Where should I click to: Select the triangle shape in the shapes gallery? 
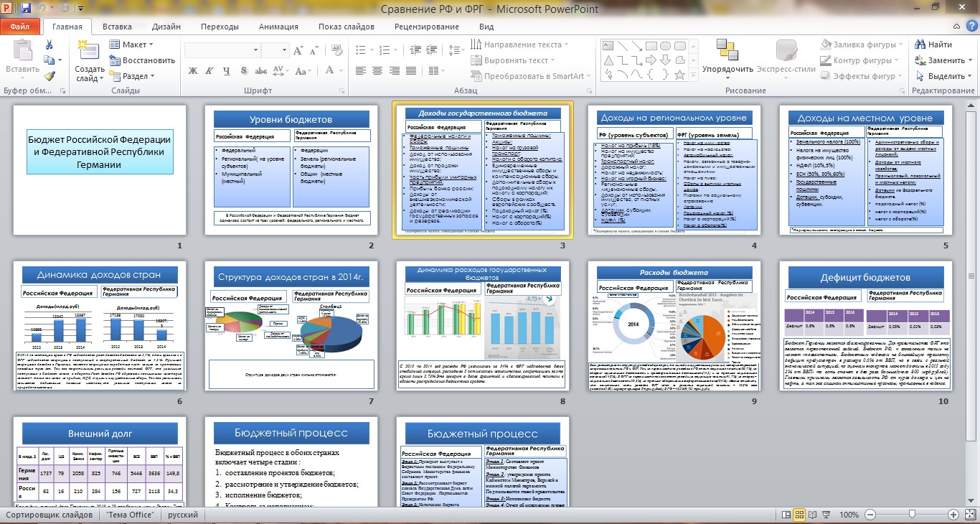pyautogui.click(x=609, y=60)
